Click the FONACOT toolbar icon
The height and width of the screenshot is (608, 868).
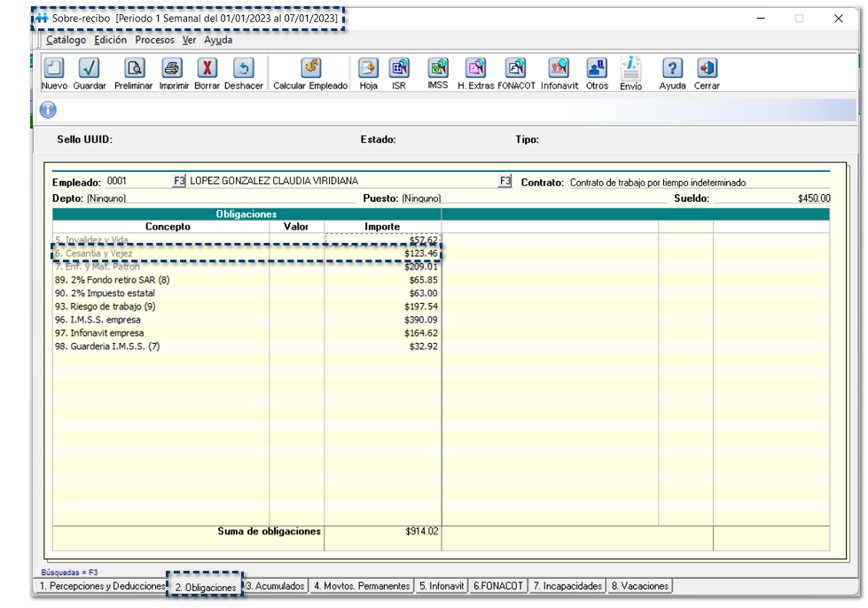click(515, 69)
